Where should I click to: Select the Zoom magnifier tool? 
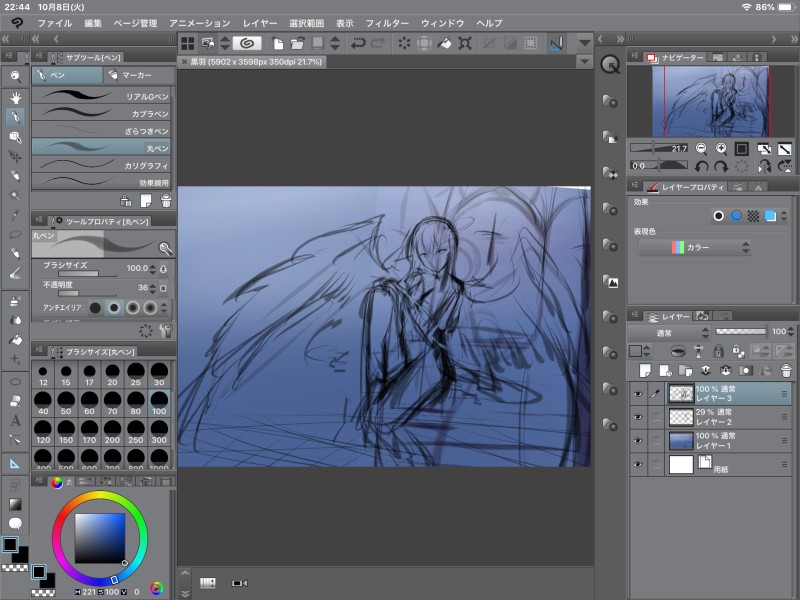[x=15, y=77]
